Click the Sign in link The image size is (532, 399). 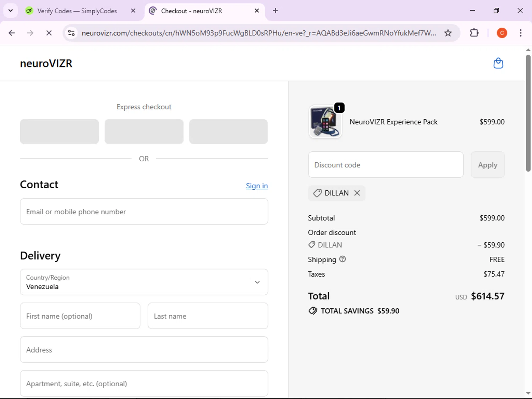(257, 186)
